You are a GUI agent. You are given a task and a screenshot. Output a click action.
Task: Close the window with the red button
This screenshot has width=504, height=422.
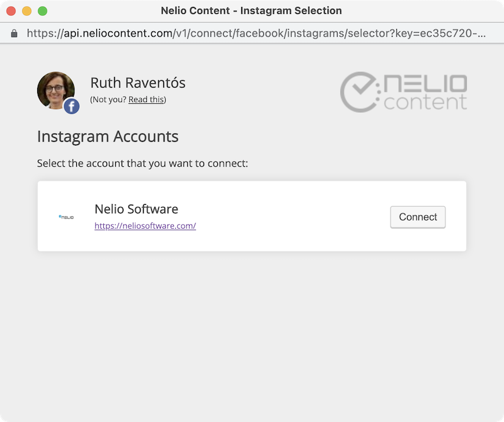point(11,11)
